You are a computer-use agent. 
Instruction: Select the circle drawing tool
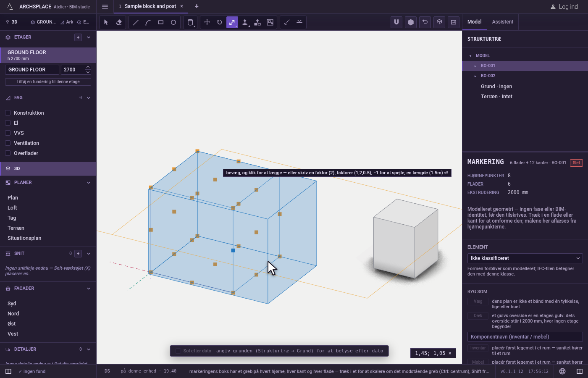point(173,22)
